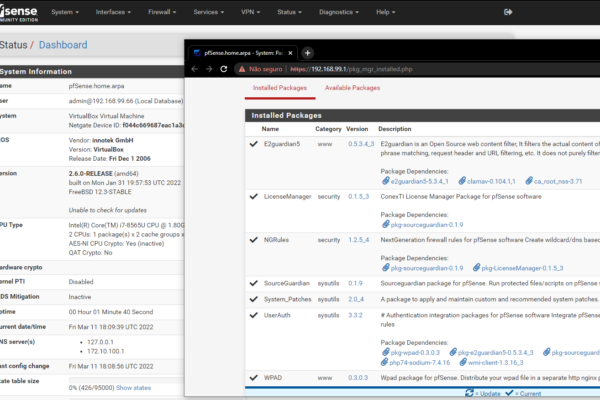Go forward in the browser
Screen dimensions: 600x400
point(209,69)
